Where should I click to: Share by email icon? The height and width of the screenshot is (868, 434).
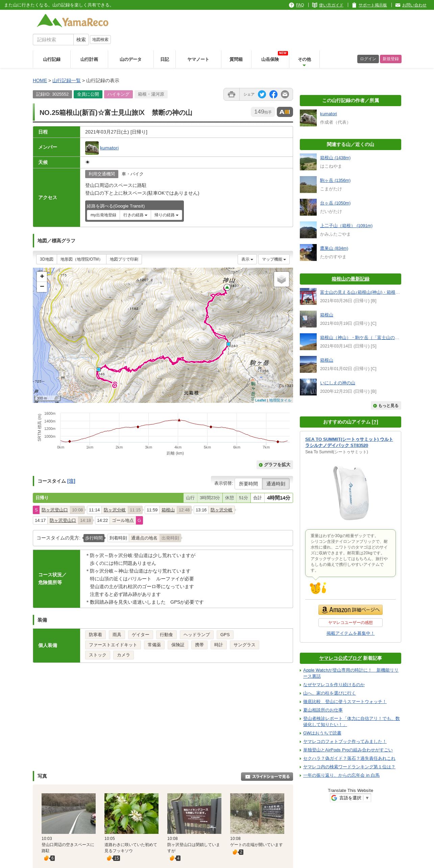285,94
